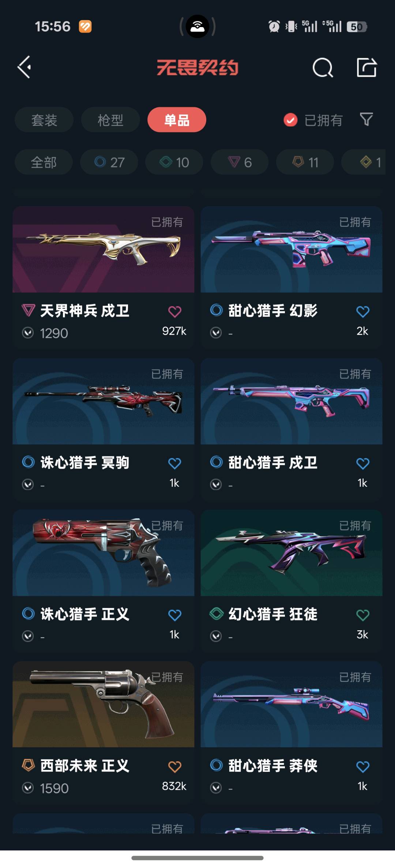The width and height of the screenshot is (395, 868).
Task: Open 诛心猎手 正义 revolver thumbnail
Action: pyautogui.click(x=104, y=553)
